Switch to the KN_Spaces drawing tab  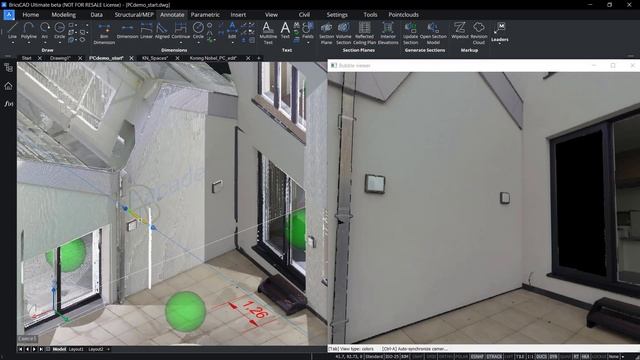(155, 58)
